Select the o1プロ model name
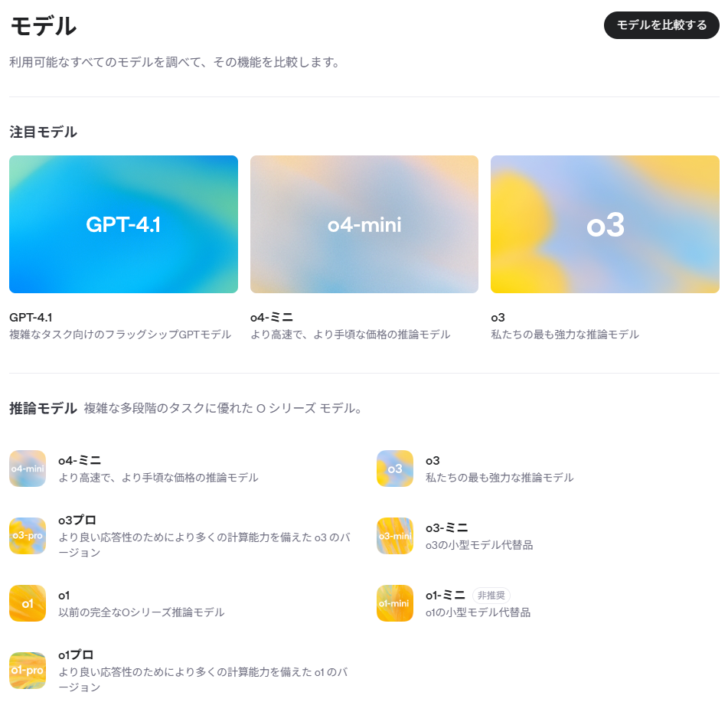The height and width of the screenshot is (702, 728). coord(76,655)
